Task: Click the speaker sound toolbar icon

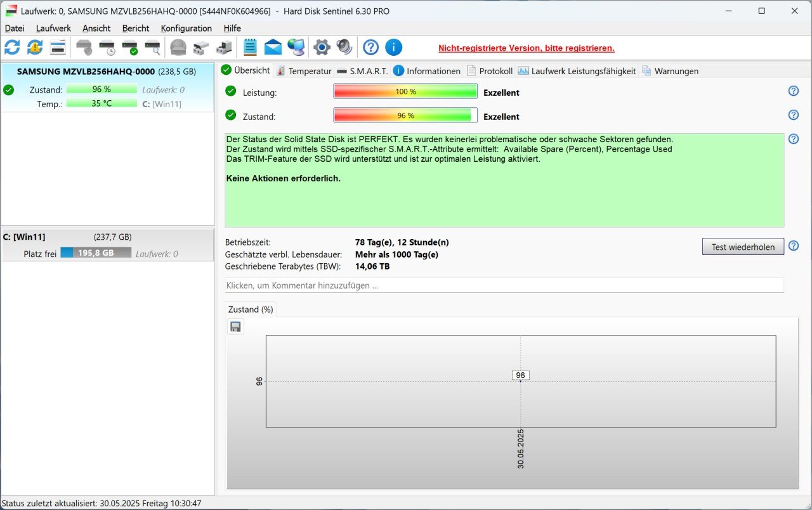Action: pyautogui.click(x=344, y=48)
